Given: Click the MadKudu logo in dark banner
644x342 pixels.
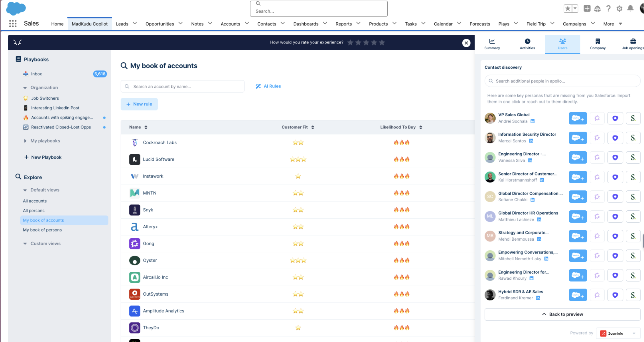Looking at the screenshot, I should 17,43.
